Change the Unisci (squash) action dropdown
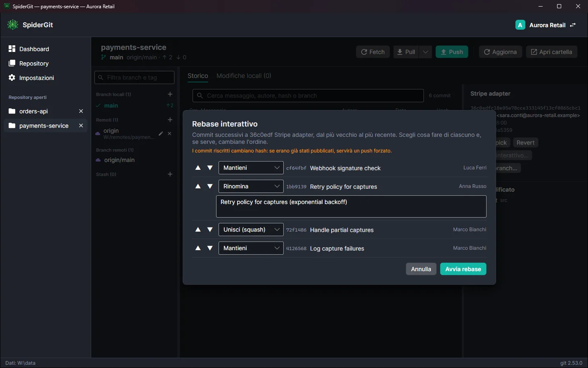The height and width of the screenshot is (368, 588). (251, 230)
